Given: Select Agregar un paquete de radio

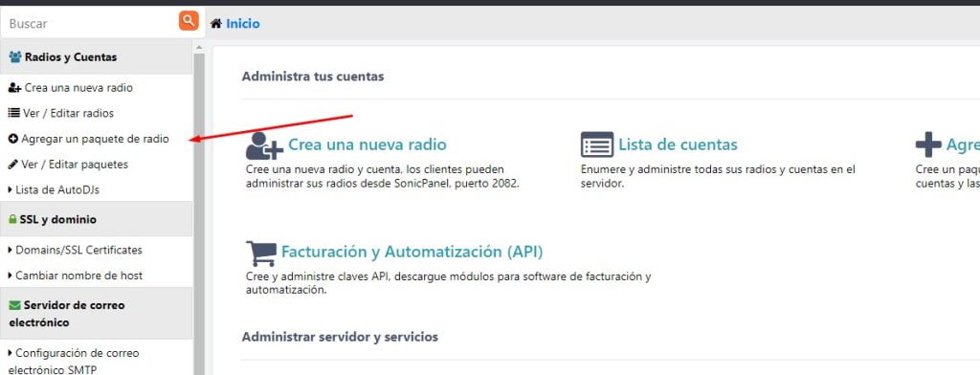Looking at the screenshot, I should click(95, 139).
